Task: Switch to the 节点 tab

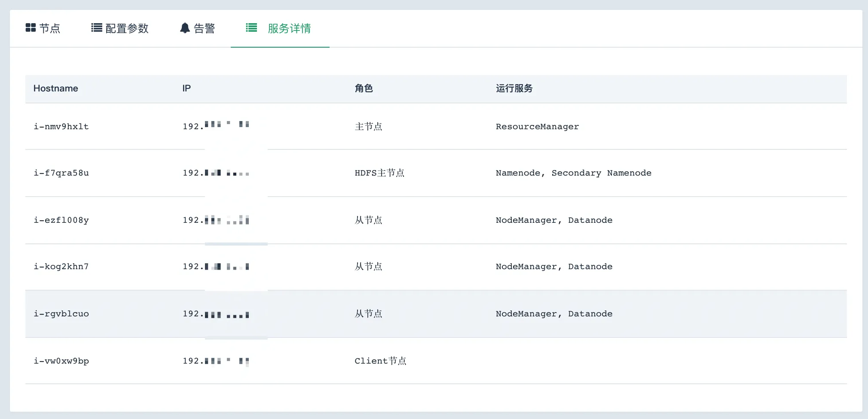Action: point(43,28)
